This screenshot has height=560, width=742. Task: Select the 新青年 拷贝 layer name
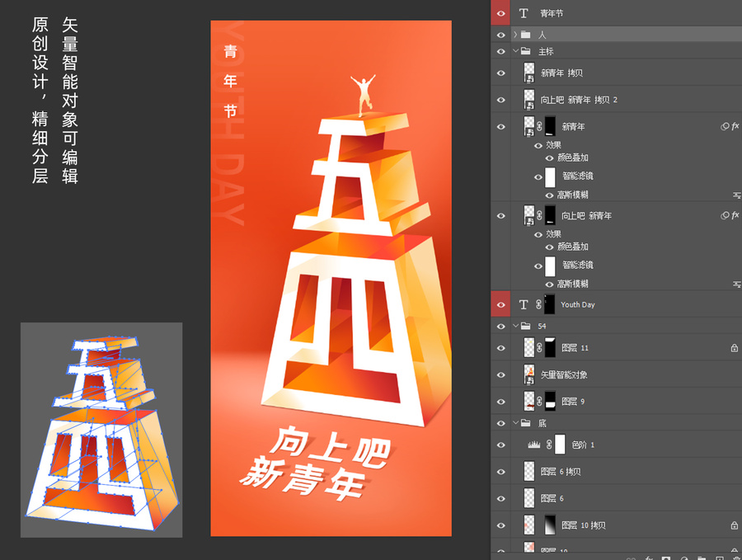point(561,73)
